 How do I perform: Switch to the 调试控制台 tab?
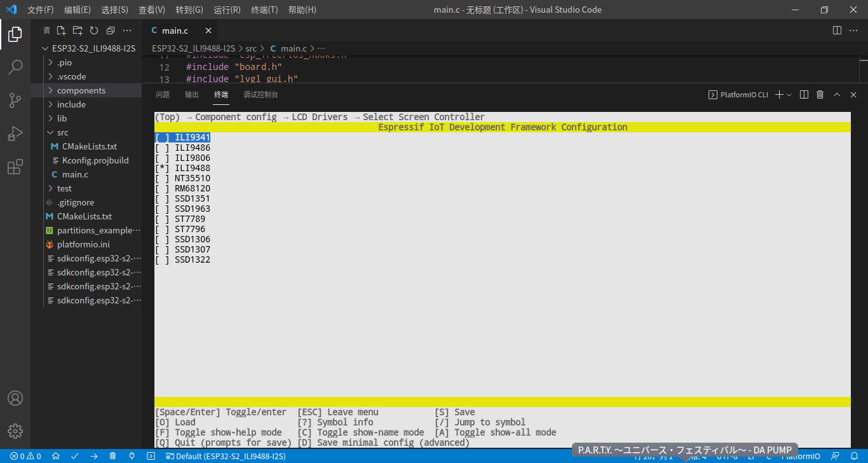point(261,94)
